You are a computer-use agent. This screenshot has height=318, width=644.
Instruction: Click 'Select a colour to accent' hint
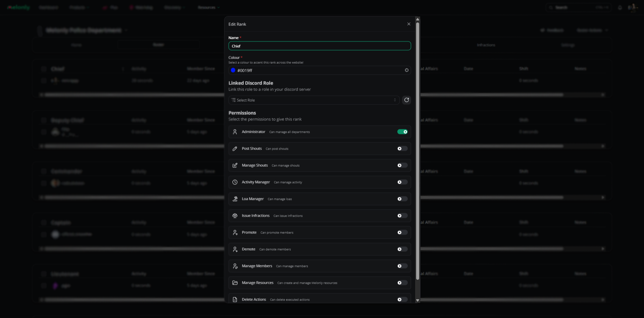pos(266,62)
